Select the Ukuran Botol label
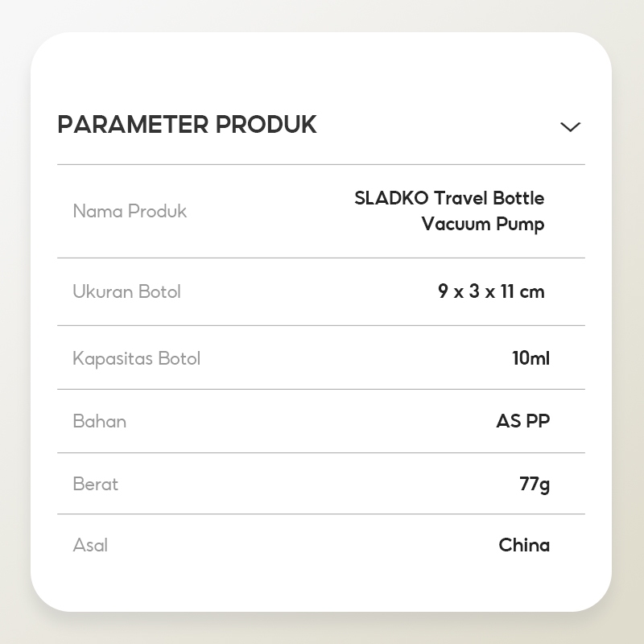This screenshot has height=644, width=644. coord(126,291)
